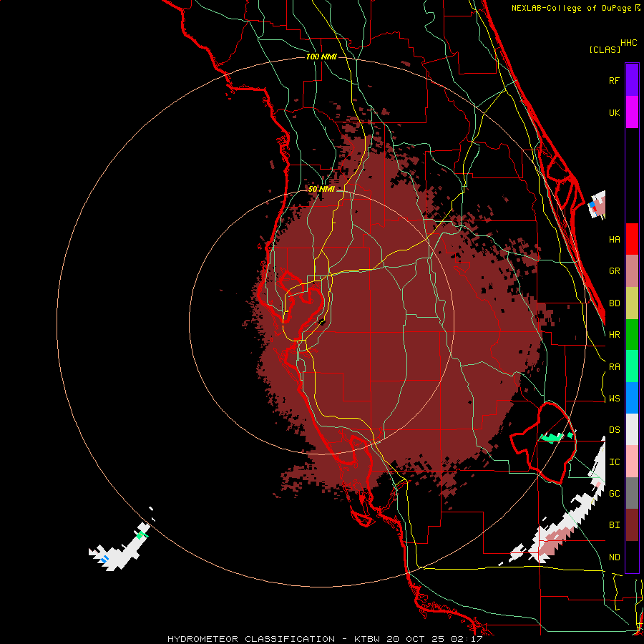Click the "HHC" product code text
The height and width of the screenshot is (644, 644).
628,43
